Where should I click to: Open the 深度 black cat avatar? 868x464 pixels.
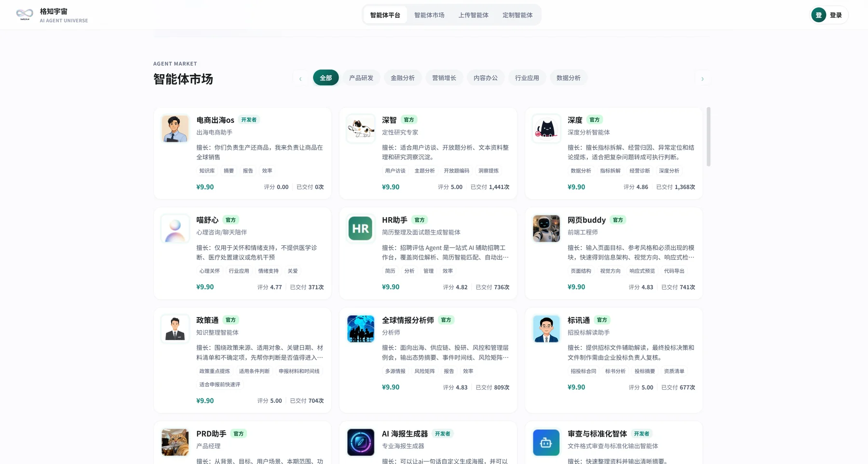546,129
